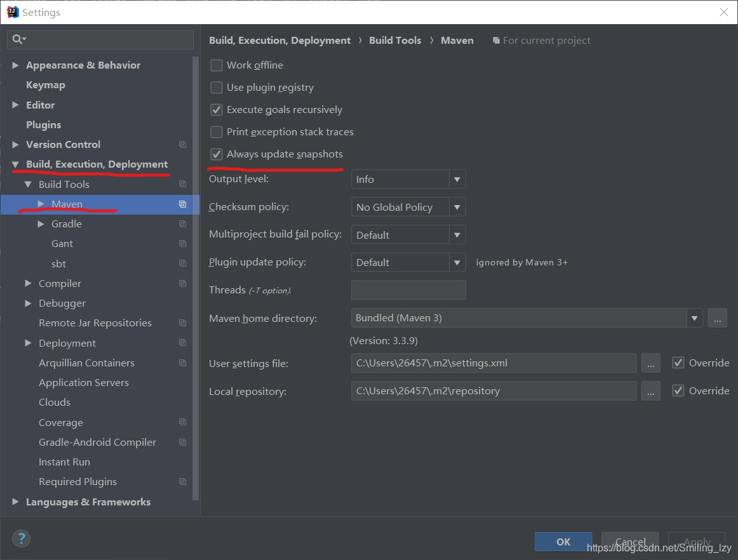Click project-level icon beside Arquillian Containers

(183, 363)
